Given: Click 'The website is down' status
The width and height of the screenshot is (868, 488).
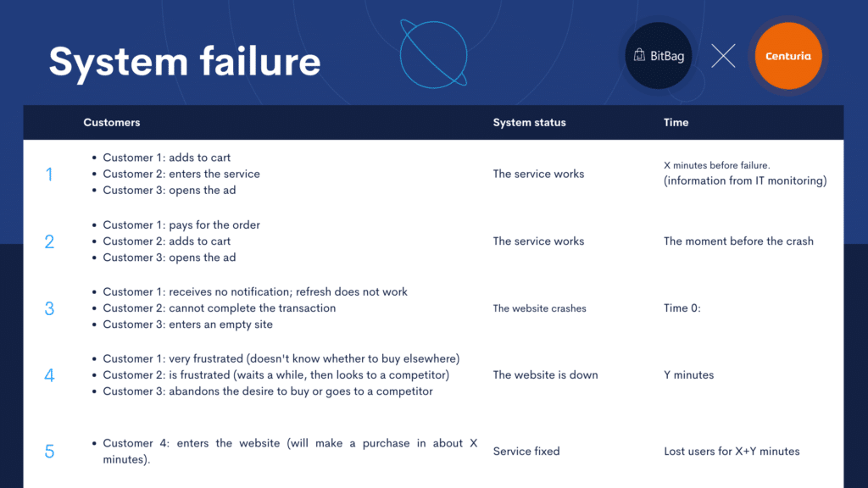Looking at the screenshot, I should 545,375.
